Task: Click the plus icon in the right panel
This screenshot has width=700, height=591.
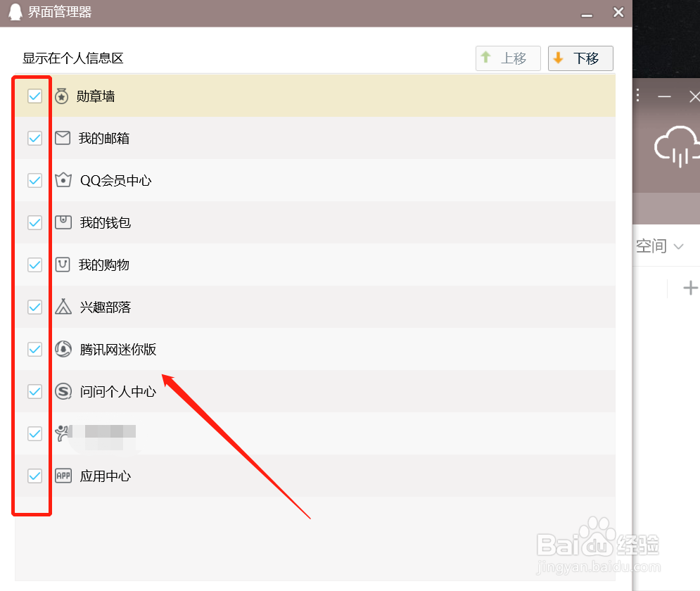Action: click(690, 288)
